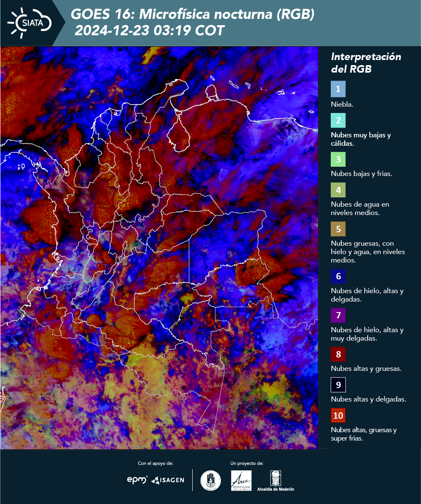The width and height of the screenshot is (421, 504).
Task: Click the 'Nubes altas, gruesas y super frias.' label
Action: (363, 434)
